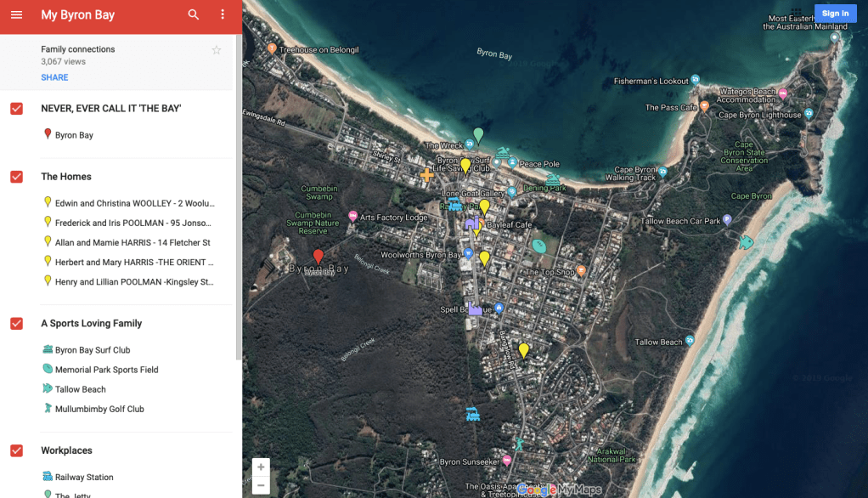The height and width of the screenshot is (498, 868).
Task: Open the hamburger main menu
Action: pos(16,15)
